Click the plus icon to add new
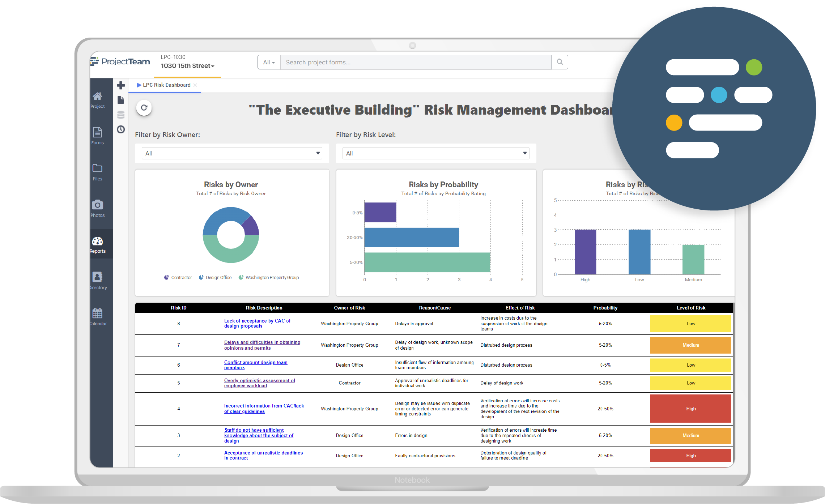 121,85
